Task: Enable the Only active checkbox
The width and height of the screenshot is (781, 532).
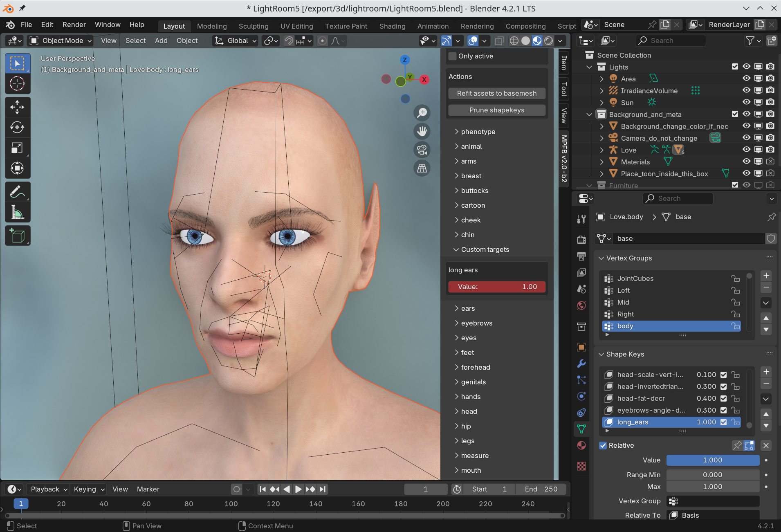Action: (452, 56)
